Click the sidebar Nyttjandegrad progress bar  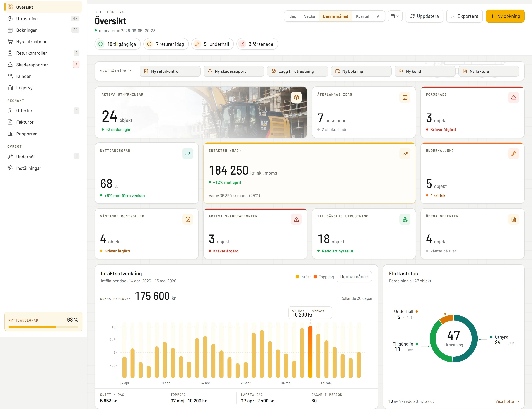pyautogui.click(x=43, y=327)
